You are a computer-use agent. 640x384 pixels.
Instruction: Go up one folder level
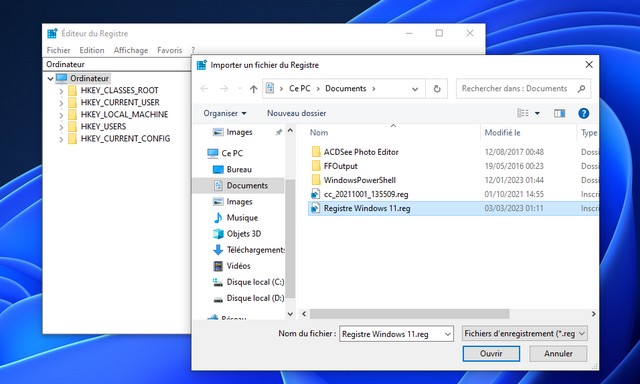click(x=253, y=89)
